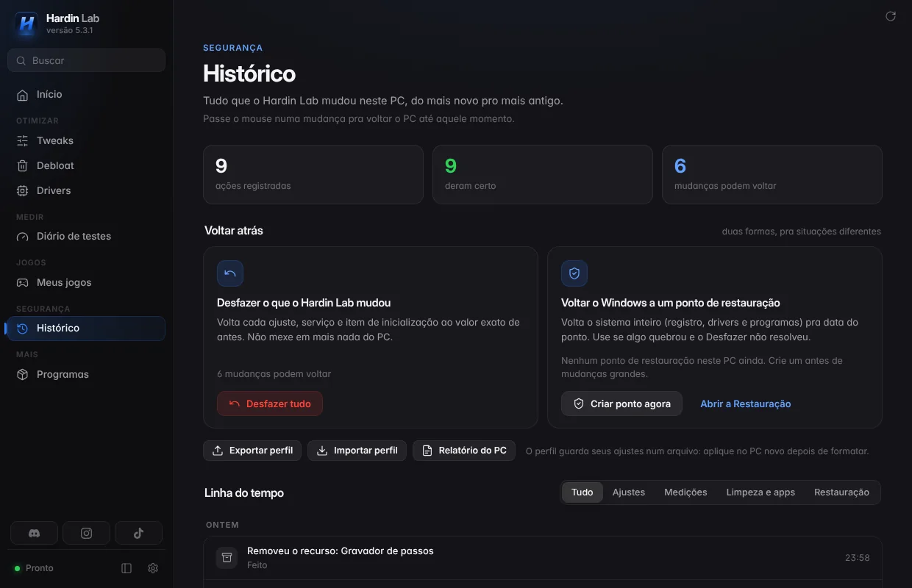Screen dimensions: 912x588
Task: Open the TikTok link button
Action: [138, 534]
